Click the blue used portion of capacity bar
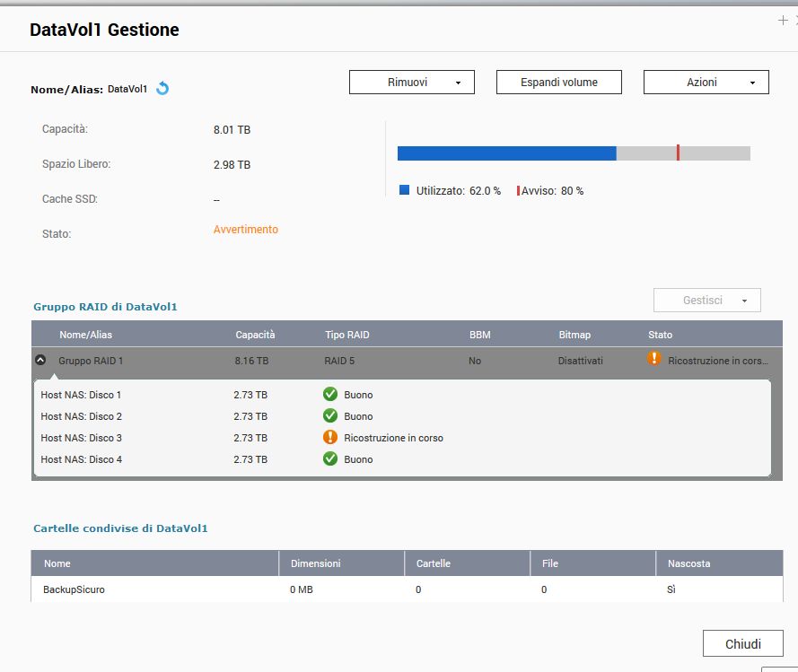Screen dimensions: 798x672 click(506, 153)
